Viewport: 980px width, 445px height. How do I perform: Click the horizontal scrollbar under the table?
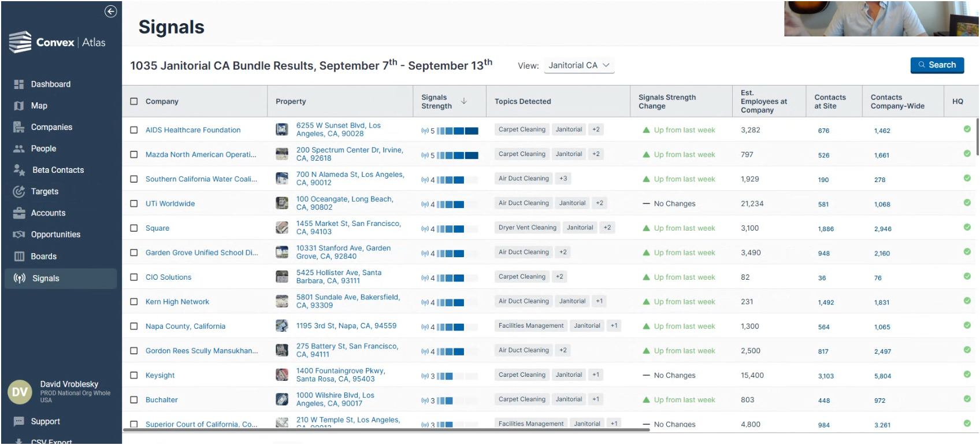pyautogui.click(x=386, y=430)
